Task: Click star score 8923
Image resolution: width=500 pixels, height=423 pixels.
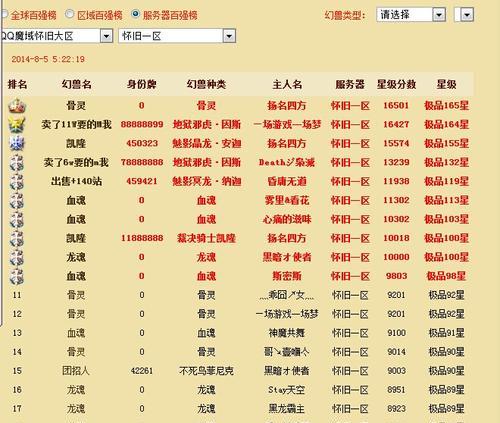Action: click(x=396, y=409)
